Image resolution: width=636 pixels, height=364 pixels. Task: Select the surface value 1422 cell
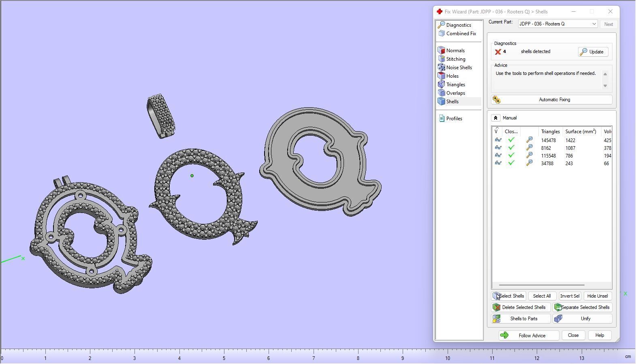click(570, 140)
